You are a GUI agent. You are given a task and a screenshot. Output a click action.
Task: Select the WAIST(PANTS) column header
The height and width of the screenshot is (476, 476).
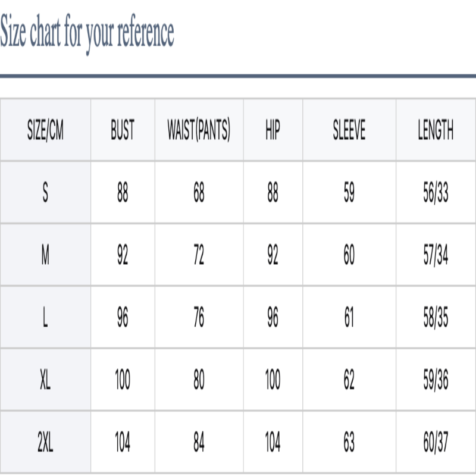coord(199,130)
